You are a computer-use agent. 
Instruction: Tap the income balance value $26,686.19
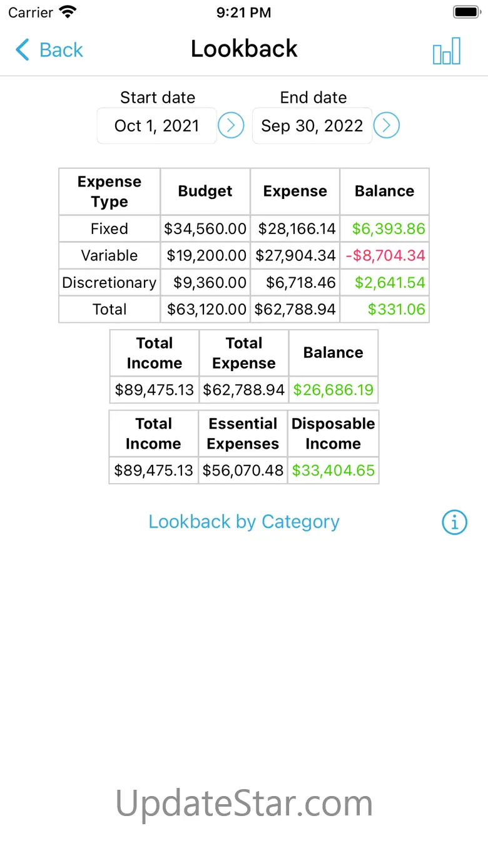click(x=333, y=391)
